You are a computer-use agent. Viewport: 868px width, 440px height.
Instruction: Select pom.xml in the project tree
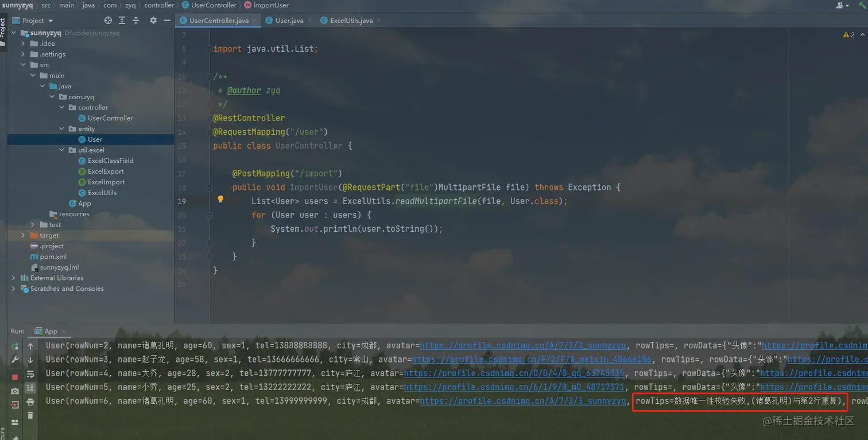[49, 256]
